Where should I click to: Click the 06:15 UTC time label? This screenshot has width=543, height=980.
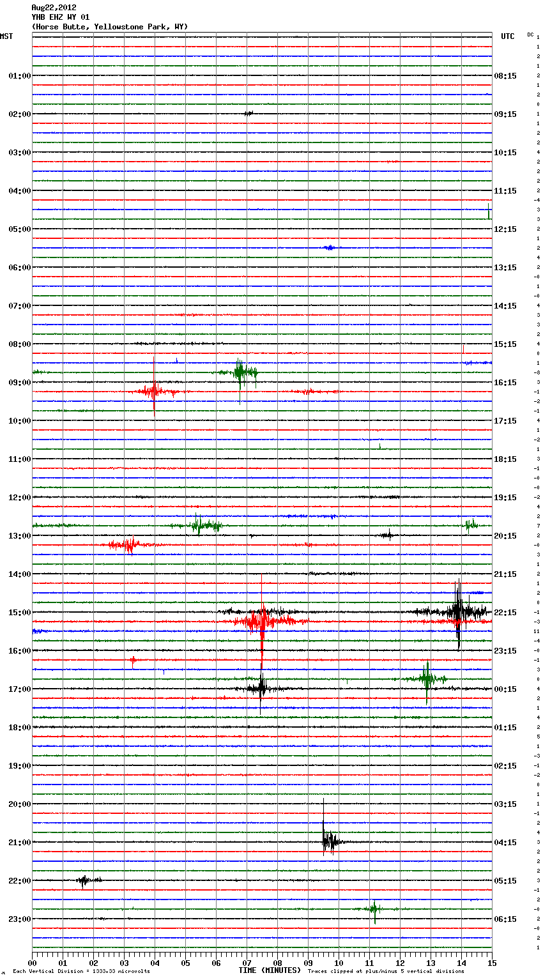(x=505, y=919)
